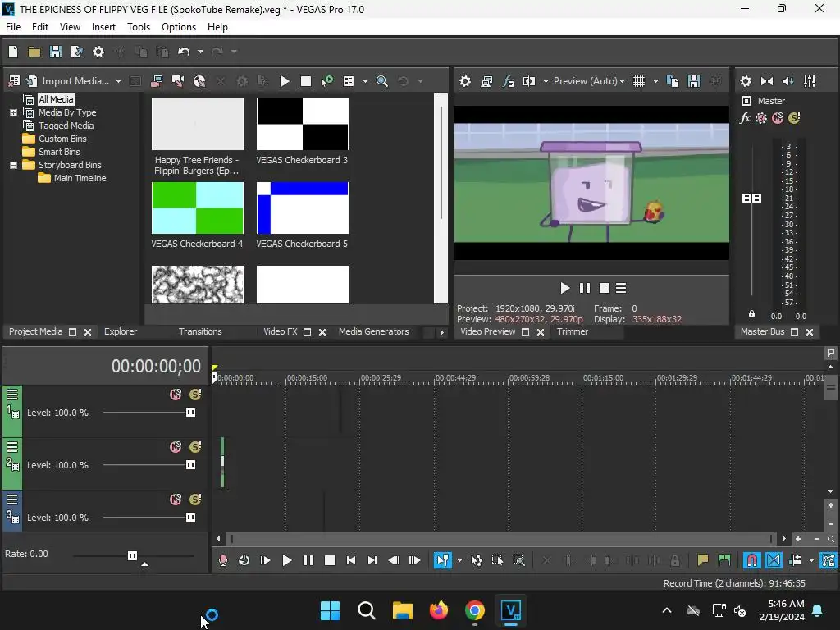Toggle Enable Snapping magnet icon
The image size is (840, 630).
[x=751, y=560]
